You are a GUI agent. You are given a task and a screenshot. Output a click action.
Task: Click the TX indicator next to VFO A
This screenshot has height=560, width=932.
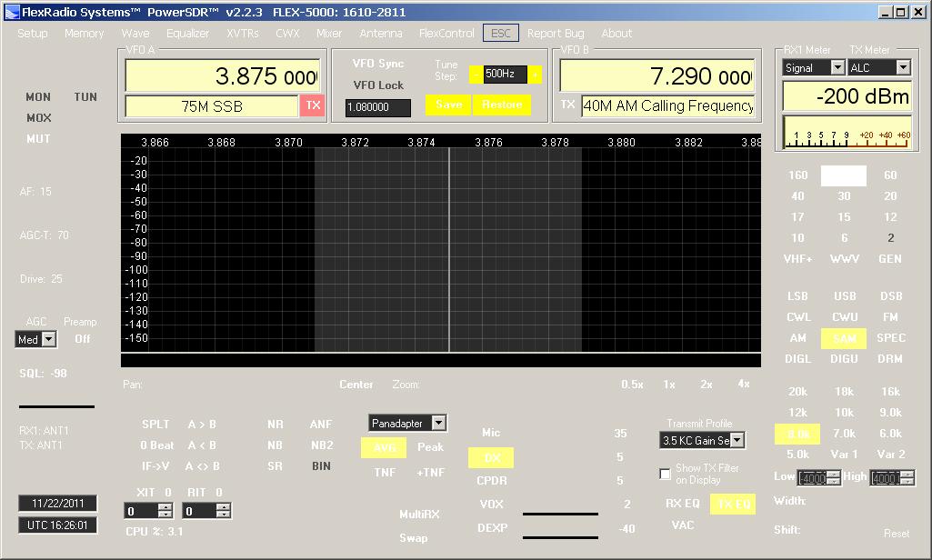[313, 105]
